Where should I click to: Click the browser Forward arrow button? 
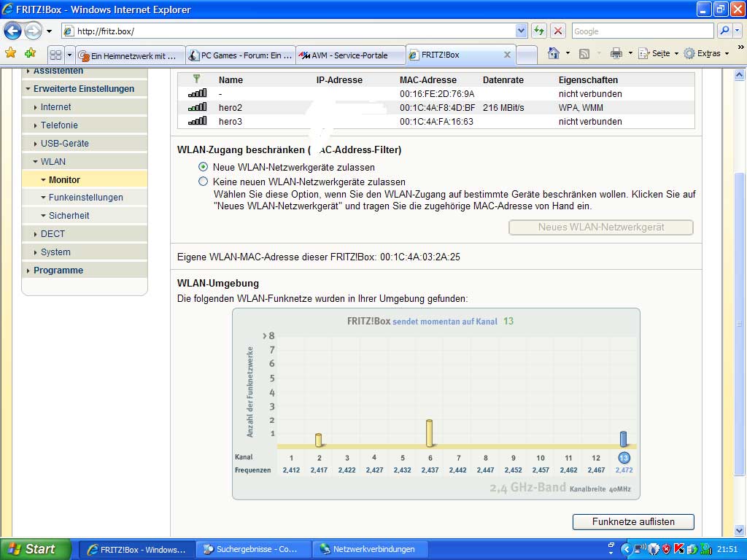point(33,31)
